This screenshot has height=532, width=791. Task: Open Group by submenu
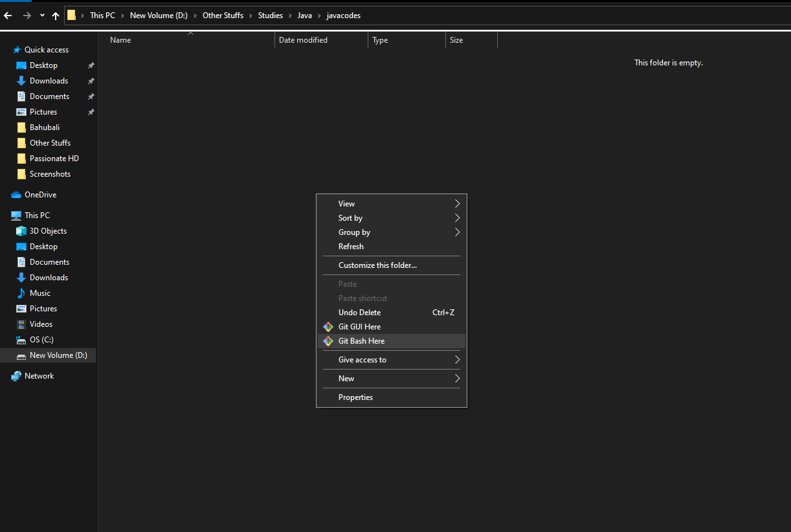392,232
